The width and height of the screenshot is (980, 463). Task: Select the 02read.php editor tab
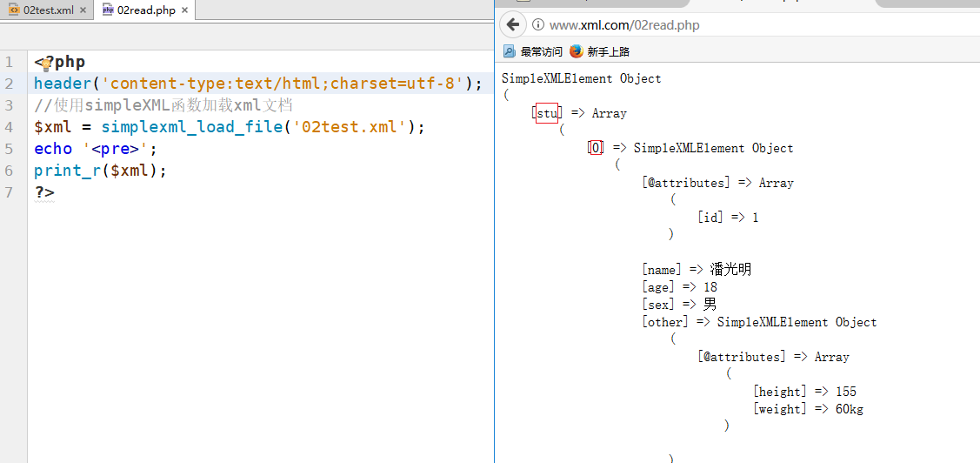tap(146, 10)
